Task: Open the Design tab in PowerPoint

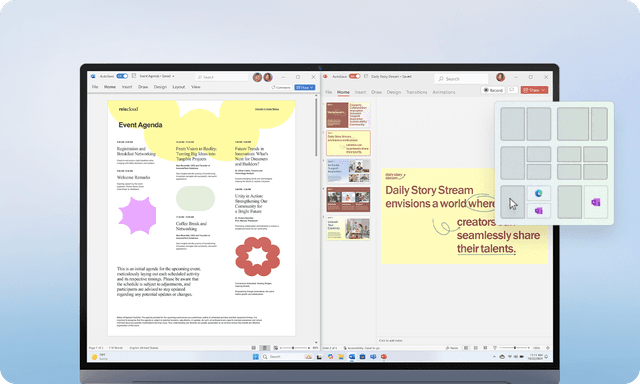Action: click(x=394, y=92)
